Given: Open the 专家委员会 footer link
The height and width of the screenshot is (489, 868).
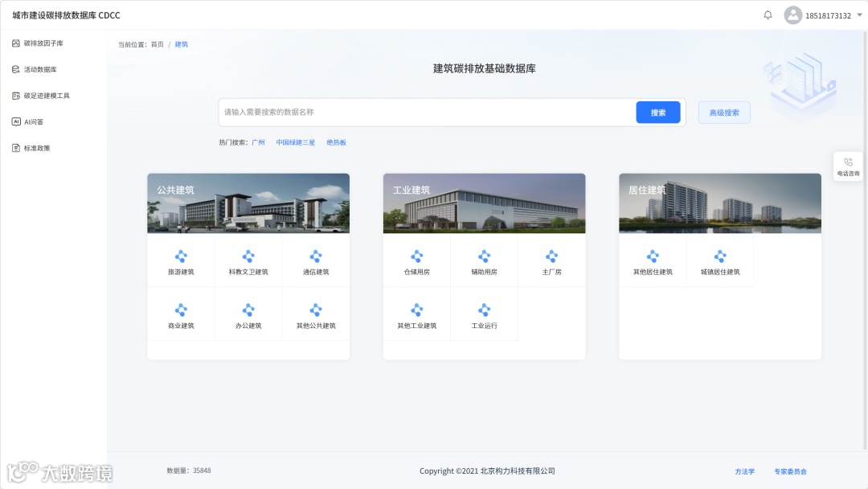Looking at the screenshot, I should click(790, 471).
